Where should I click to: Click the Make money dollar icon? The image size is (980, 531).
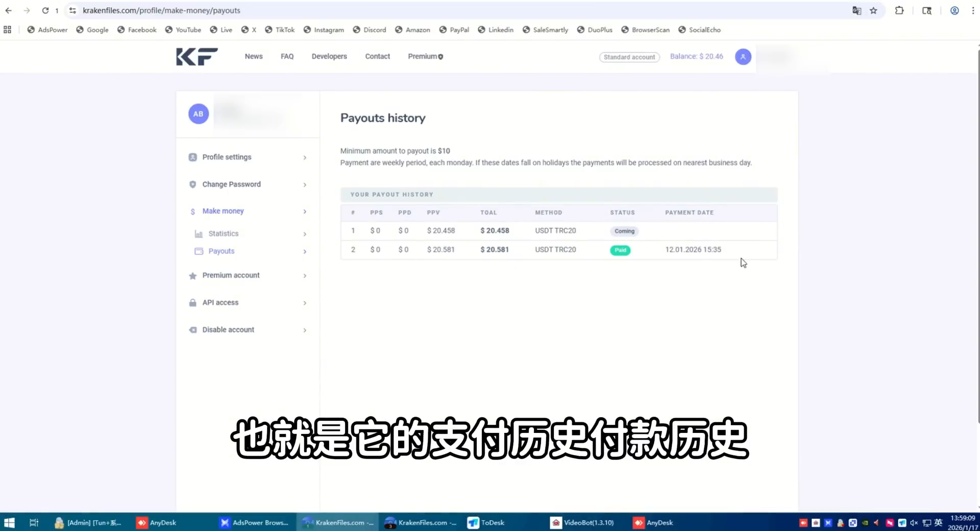pos(192,211)
